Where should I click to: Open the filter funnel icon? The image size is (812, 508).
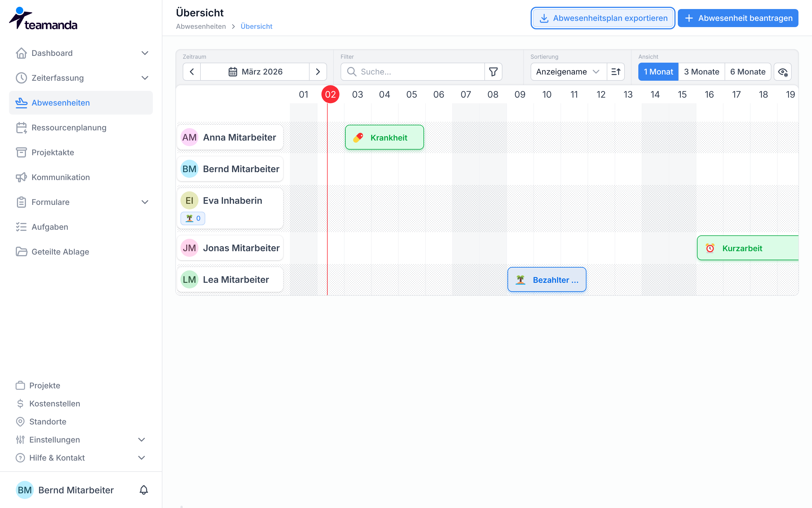pos(493,72)
